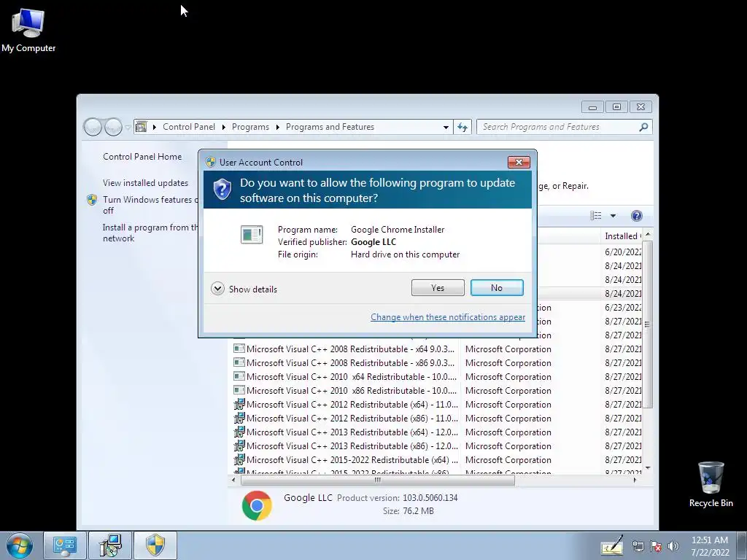This screenshot has width=747, height=560.
Task: Click product version 103.0.5060.134 text
Action: 430,497
